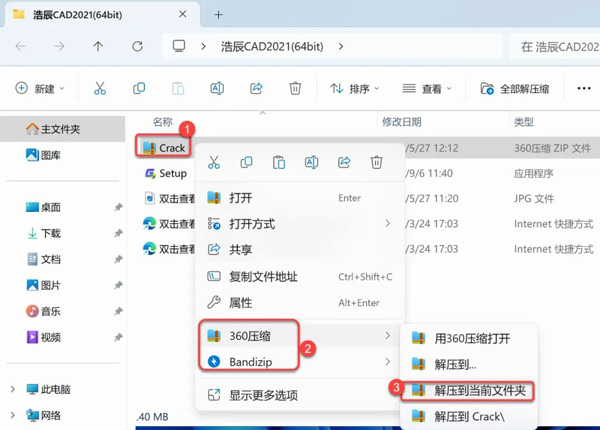
Task: Expand the 此电脑 tree node
Action: tap(13, 389)
